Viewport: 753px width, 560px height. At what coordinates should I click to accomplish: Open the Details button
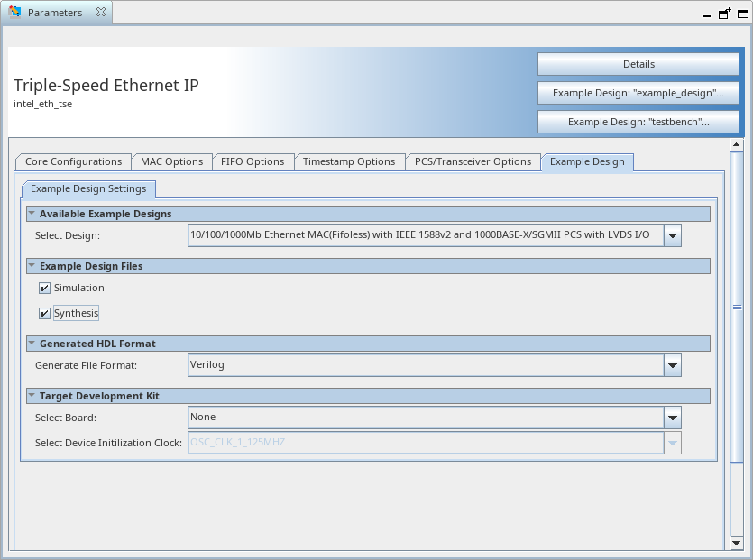(x=638, y=64)
